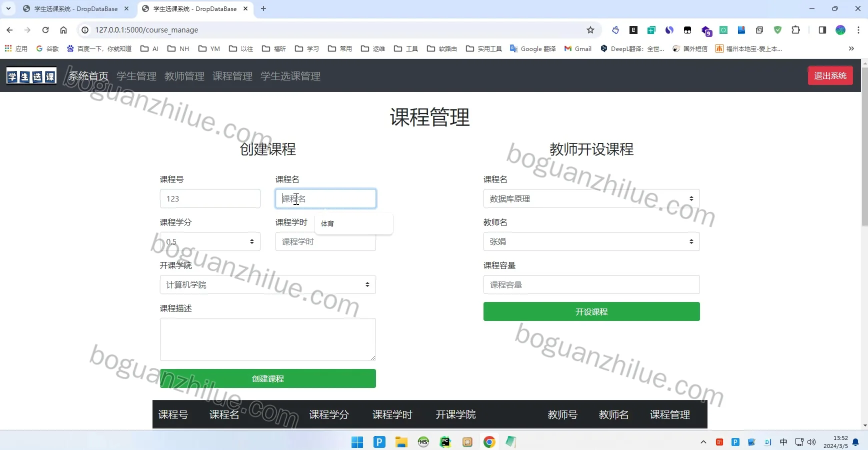Image resolution: width=868 pixels, height=450 pixels.
Task: Go to 系统首页 in navbar
Action: [88, 76]
